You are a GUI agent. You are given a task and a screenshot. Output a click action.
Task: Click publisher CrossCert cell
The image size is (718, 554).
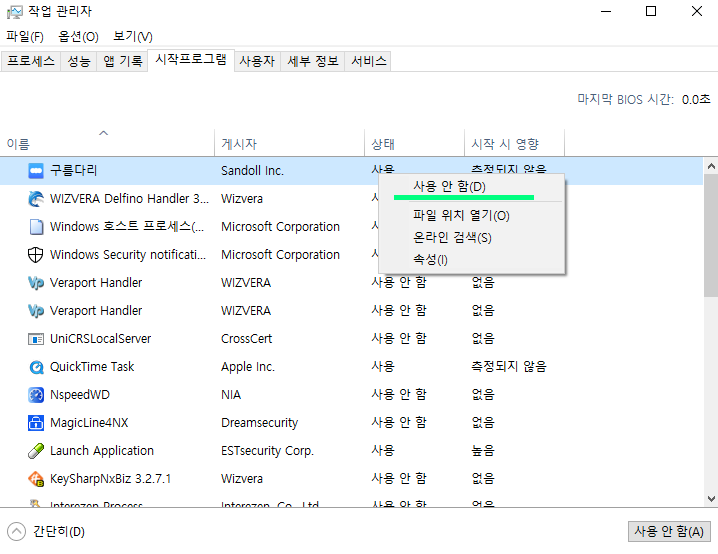[x=246, y=339]
